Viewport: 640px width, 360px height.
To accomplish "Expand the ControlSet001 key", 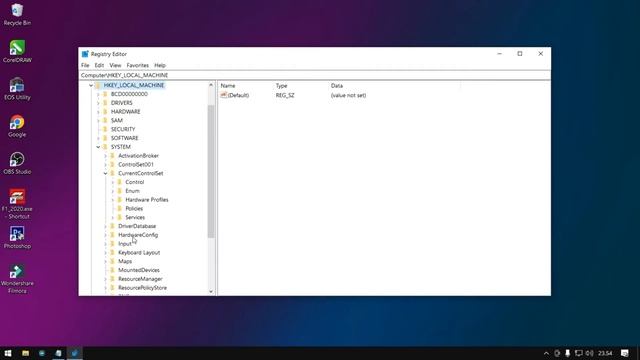I will point(105,164).
